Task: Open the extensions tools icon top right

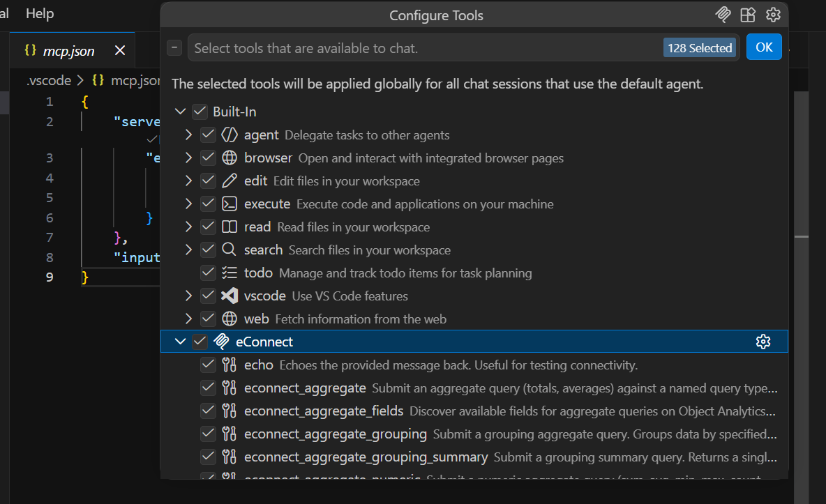Action: (748, 14)
